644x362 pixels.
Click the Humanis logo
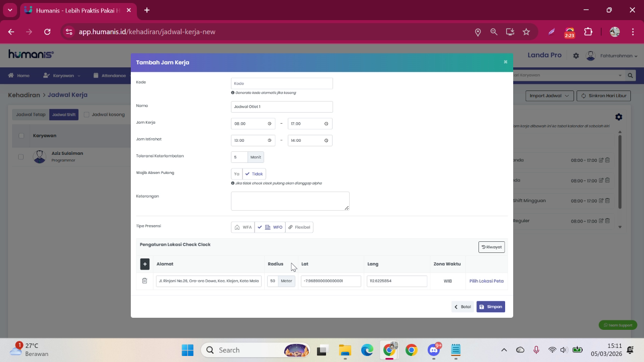point(31,54)
